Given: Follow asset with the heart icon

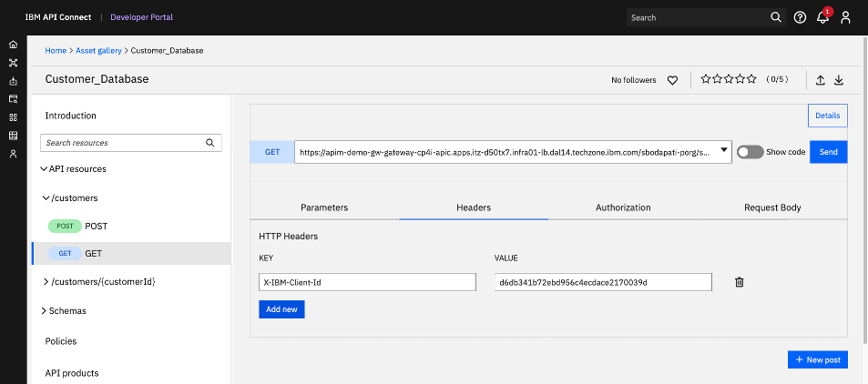Looking at the screenshot, I should (672, 80).
